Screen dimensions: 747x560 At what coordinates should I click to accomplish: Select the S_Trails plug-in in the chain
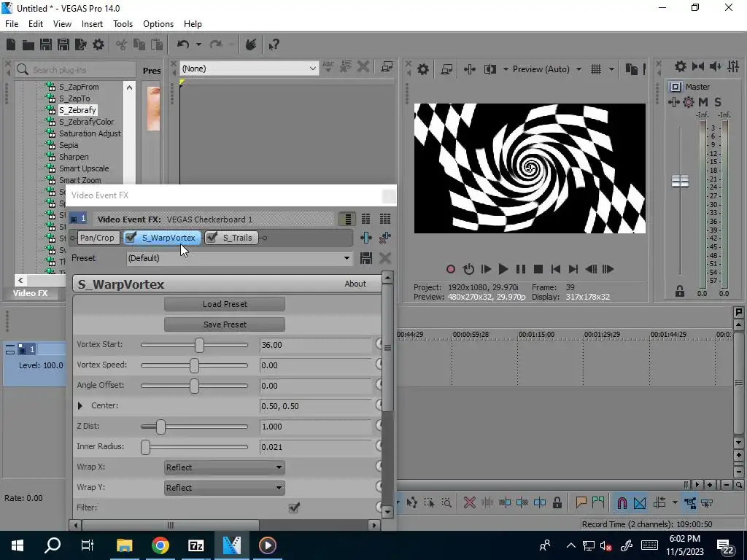tap(237, 238)
